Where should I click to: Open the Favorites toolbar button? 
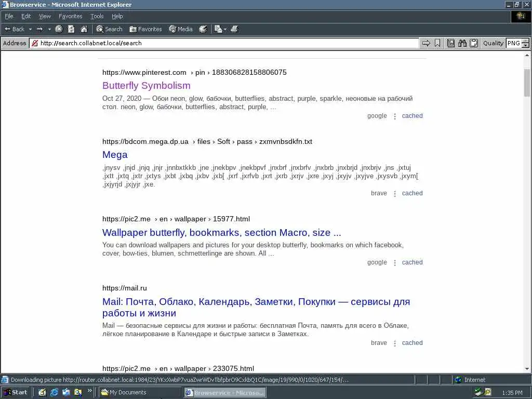(x=145, y=29)
